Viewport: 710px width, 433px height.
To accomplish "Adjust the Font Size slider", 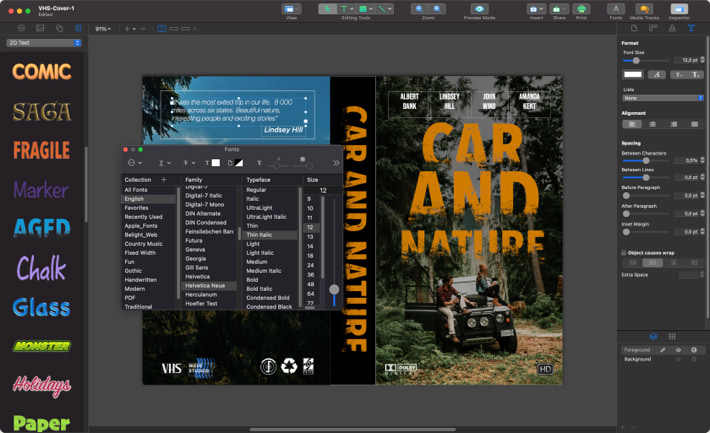I will 636,60.
